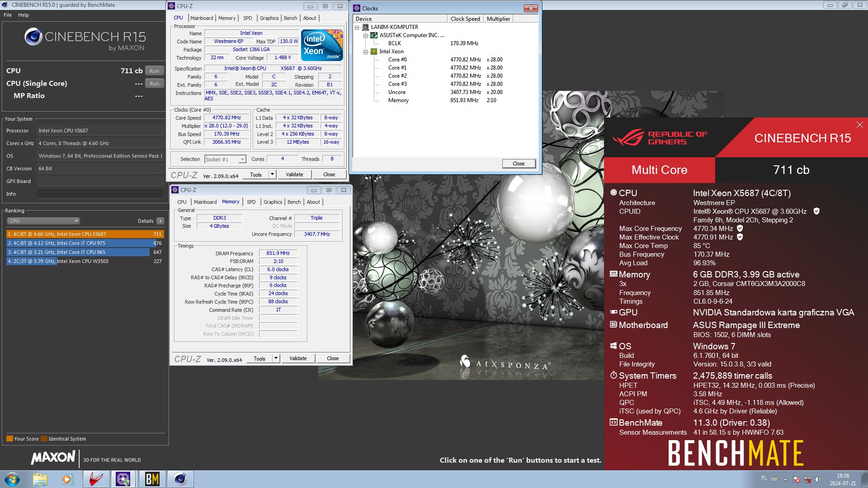Click the OS Windows icon in BenchMate
This screenshot has height=488, width=868.
point(613,346)
